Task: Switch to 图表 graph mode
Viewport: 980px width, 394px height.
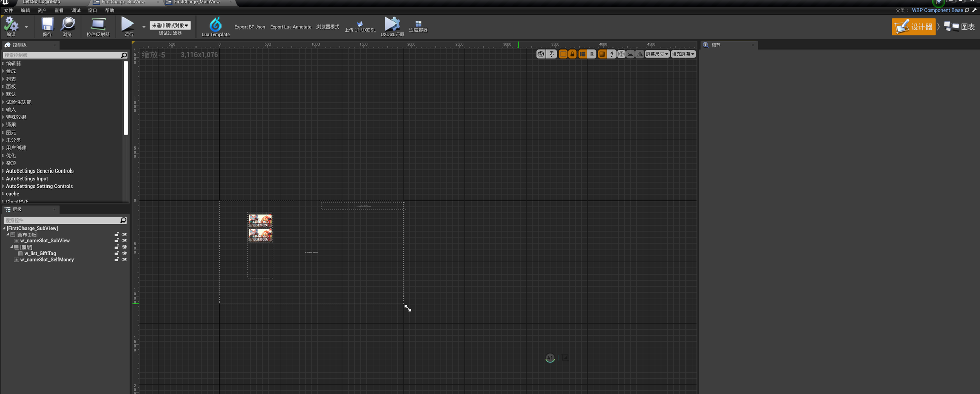Action: (960, 27)
